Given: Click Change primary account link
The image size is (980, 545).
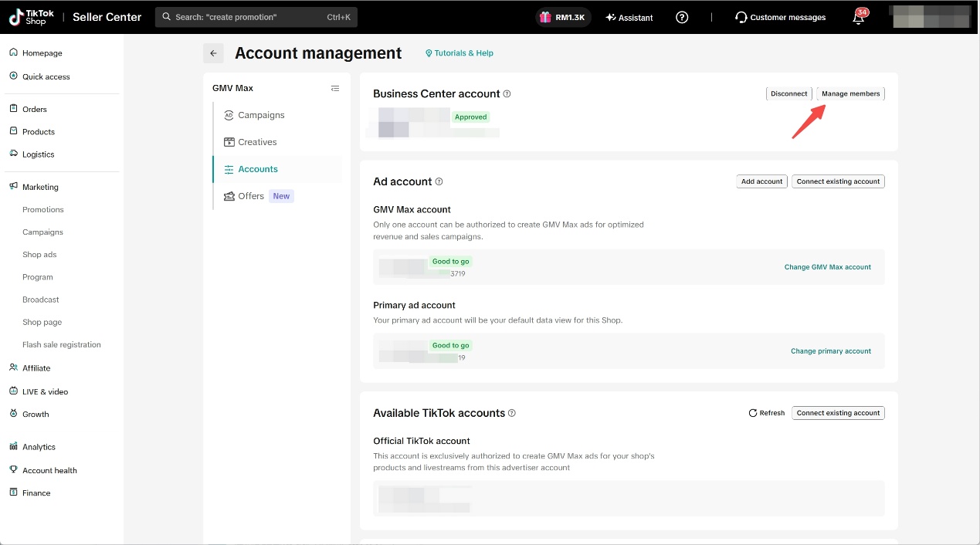Looking at the screenshot, I should coord(830,351).
